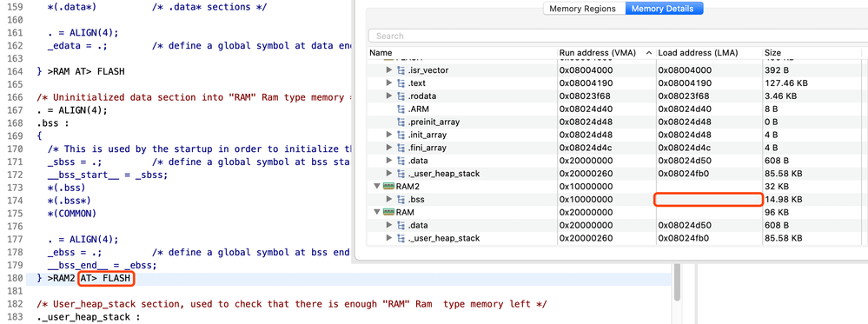Click the 8 B size of .ARM
868x324 pixels.
tap(772, 109)
